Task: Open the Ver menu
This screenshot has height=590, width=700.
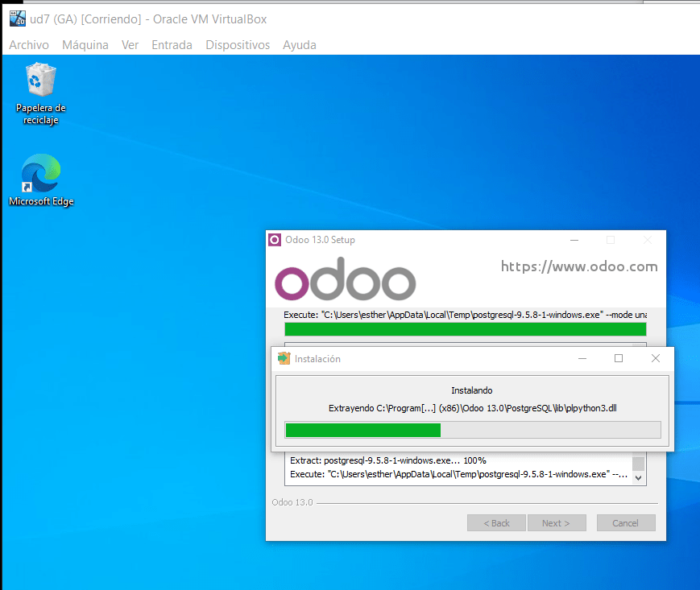Action: click(130, 44)
